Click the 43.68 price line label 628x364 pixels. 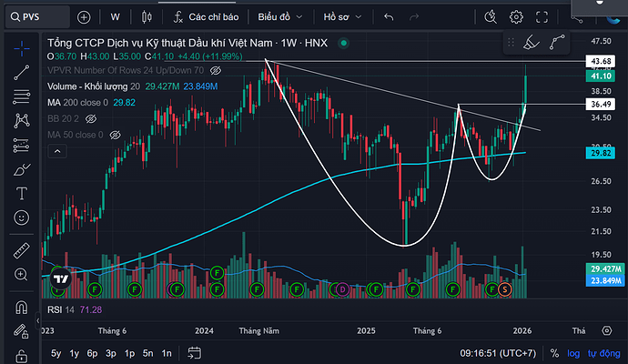601,61
